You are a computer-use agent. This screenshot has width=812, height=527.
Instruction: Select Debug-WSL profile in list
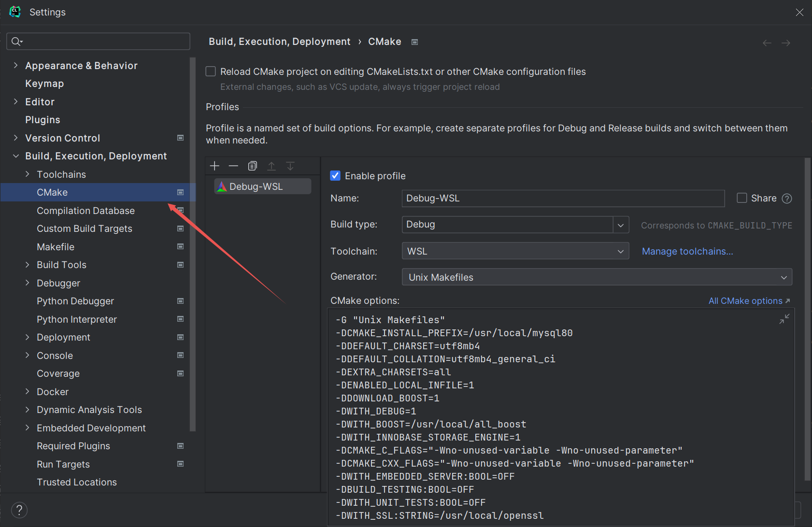click(263, 186)
